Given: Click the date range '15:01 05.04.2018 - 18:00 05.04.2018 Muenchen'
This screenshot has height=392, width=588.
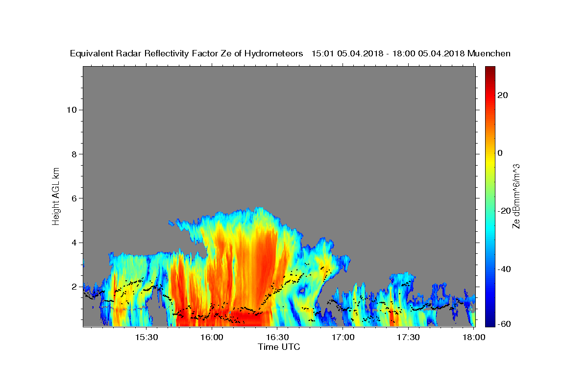Looking at the screenshot, I should point(411,53).
